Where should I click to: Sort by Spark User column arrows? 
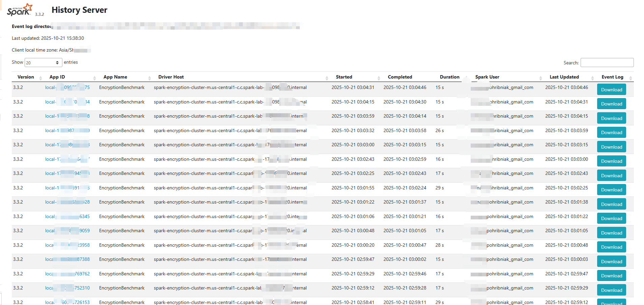click(x=540, y=78)
